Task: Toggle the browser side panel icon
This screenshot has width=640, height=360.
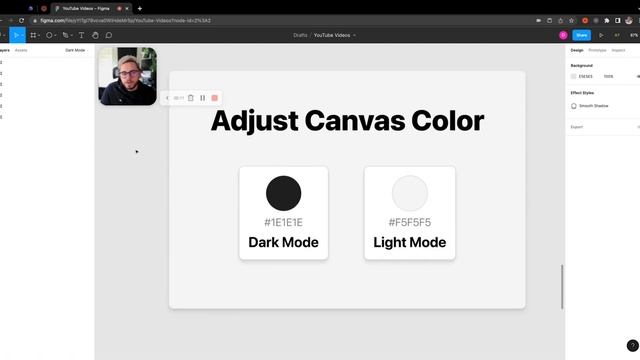Action: tap(618, 20)
